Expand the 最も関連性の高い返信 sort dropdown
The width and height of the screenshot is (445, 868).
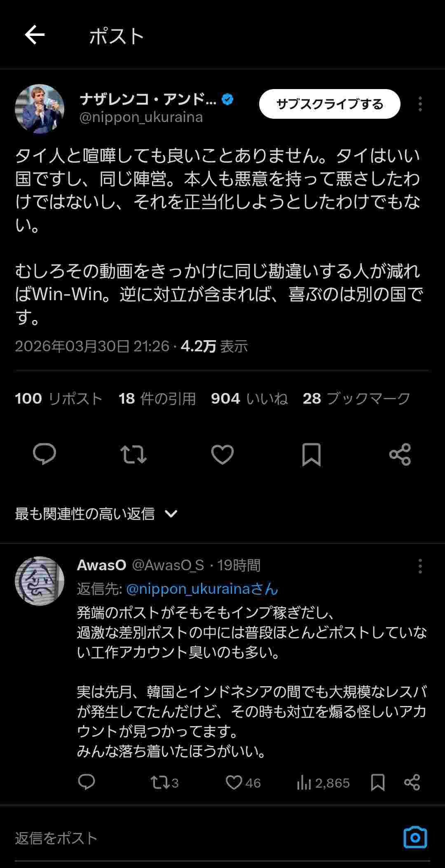tap(96, 514)
